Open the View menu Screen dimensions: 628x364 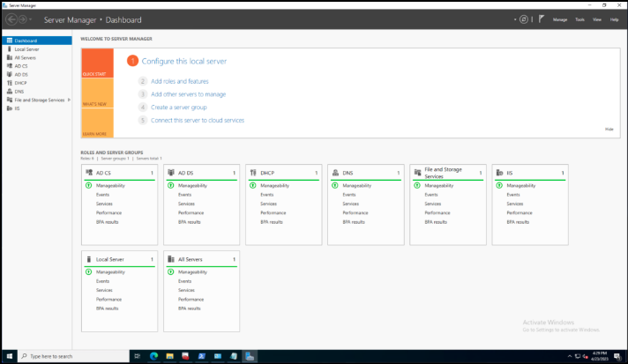(x=597, y=19)
